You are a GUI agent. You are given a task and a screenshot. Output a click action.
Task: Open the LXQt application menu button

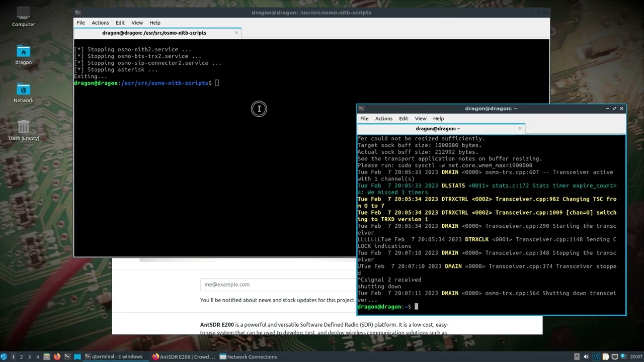(x=4, y=356)
